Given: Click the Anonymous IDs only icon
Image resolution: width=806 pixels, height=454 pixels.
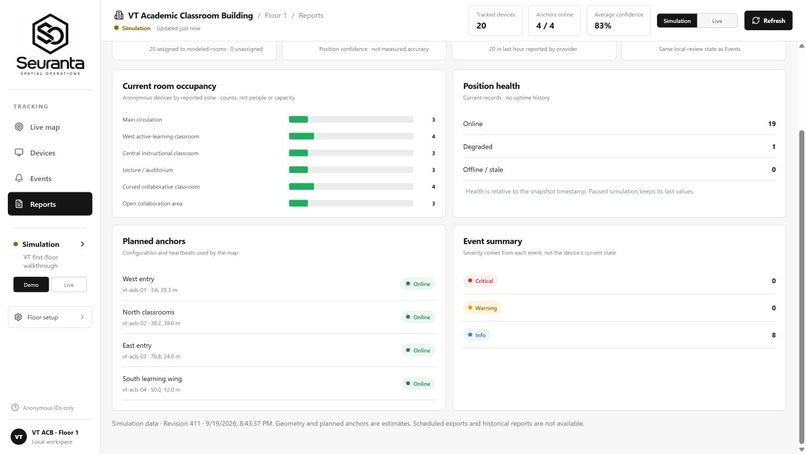Looking at the screenshot, I should [x=15, y=408].
